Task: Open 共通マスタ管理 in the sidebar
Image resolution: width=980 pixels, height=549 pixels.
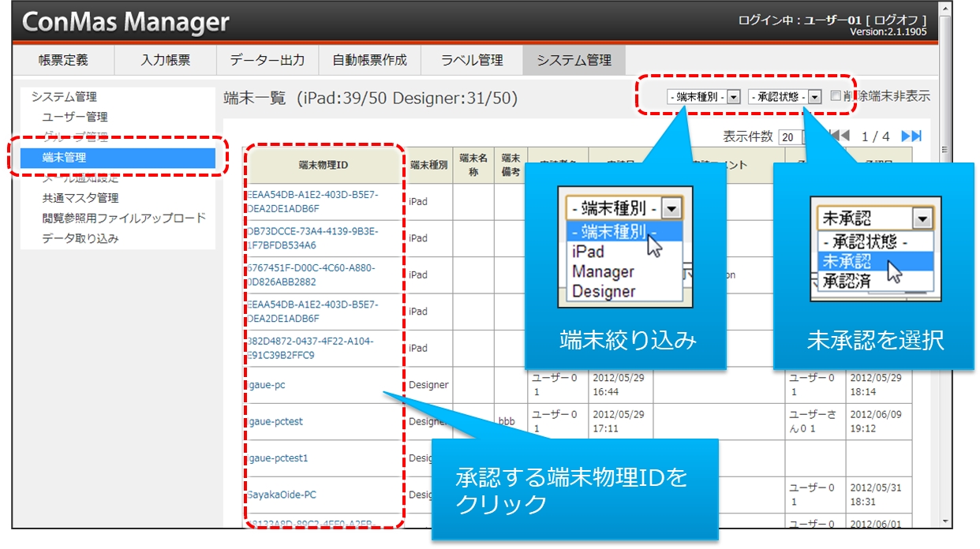Action: pos(80,198)
